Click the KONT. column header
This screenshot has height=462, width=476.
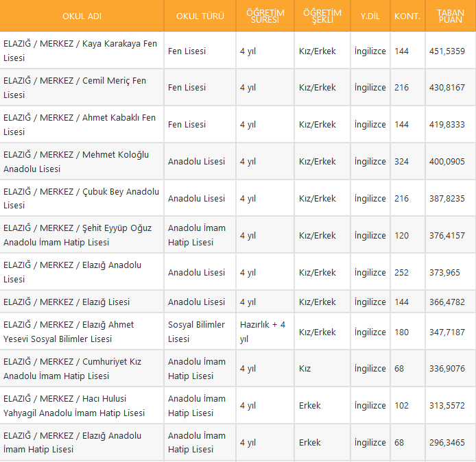pyautogui.click(x=407, y=16)
